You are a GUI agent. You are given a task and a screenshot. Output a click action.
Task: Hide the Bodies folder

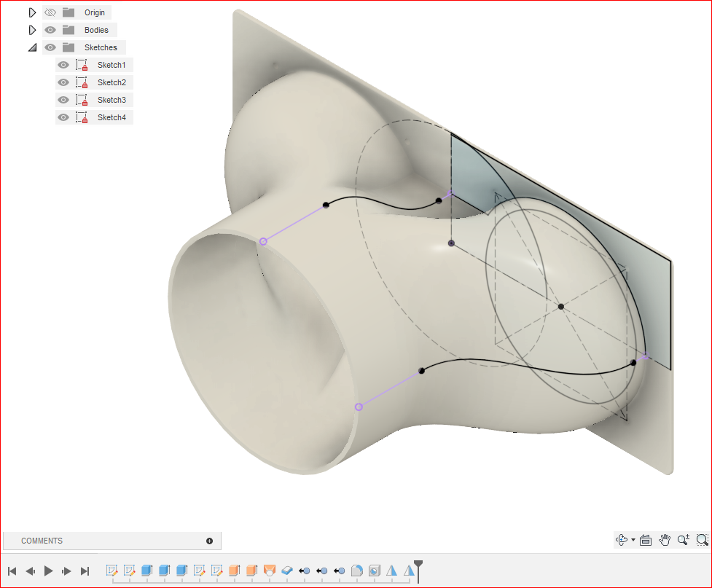(50, 30)
